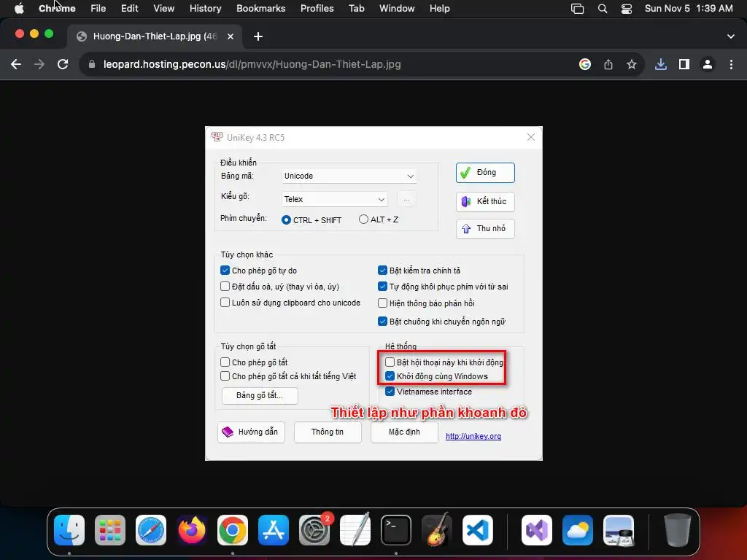
Task: Open the Apple menu
Action: tap(19, 9)
